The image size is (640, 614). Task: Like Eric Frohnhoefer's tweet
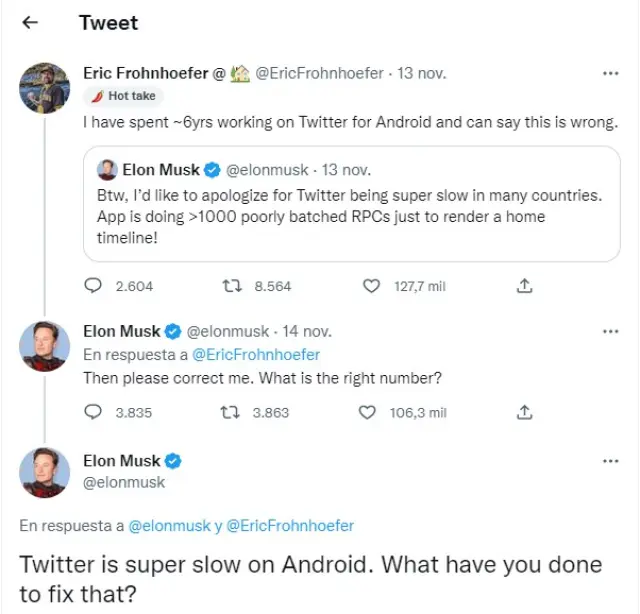click(x=371, y=286)
